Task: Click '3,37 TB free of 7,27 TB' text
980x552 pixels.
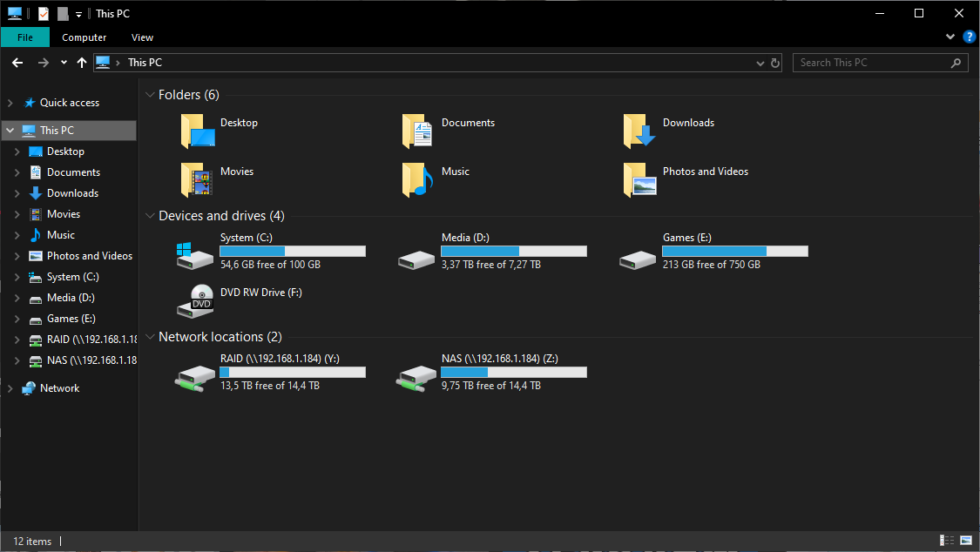Action: (491, 265)
